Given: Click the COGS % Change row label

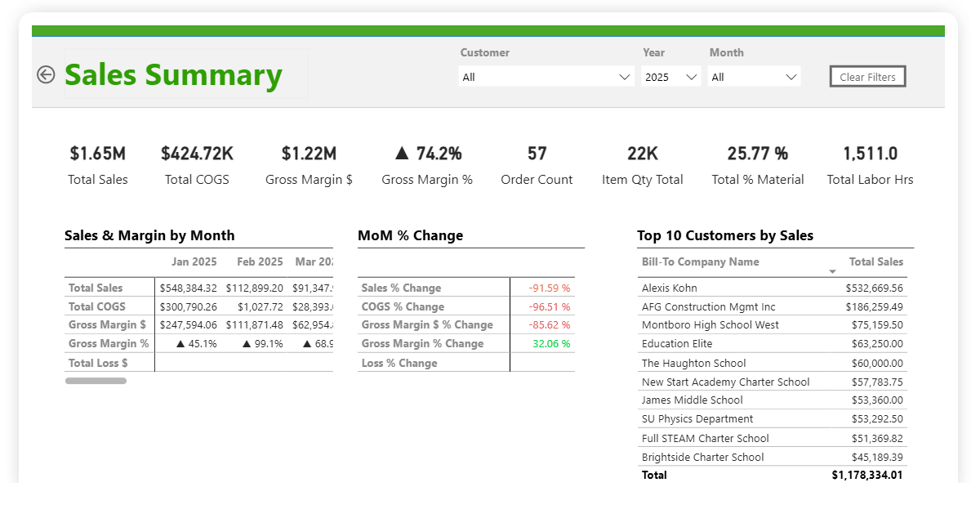Looking at the screenshot, I should [403, 306].
